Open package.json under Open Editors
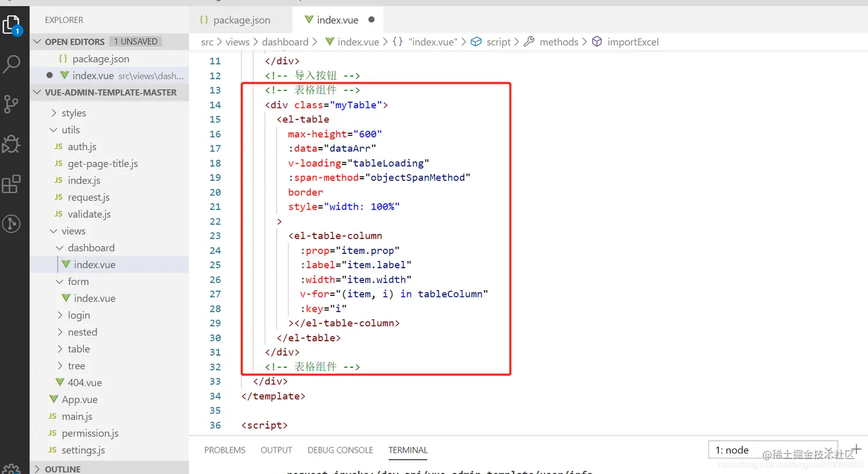The width and height of the screenshot is (868, 474). [109, 59]
